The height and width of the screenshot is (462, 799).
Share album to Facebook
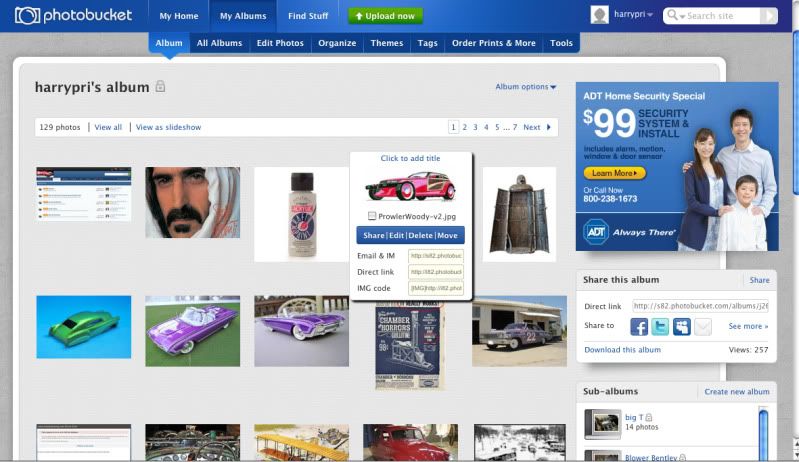(639, 326)
